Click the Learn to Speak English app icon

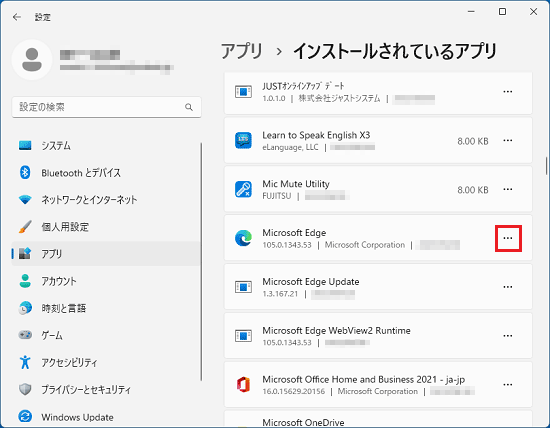tap(243, 140)
